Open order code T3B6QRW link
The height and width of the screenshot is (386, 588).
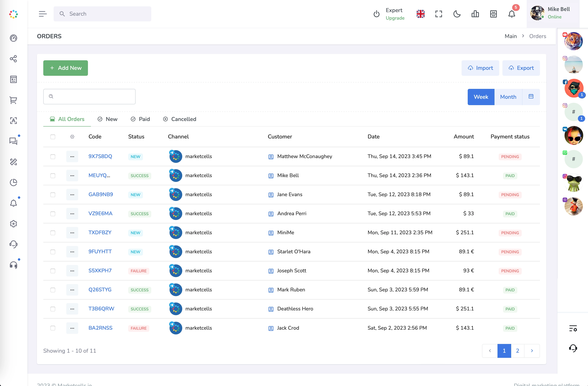click(x=101, y=309)
